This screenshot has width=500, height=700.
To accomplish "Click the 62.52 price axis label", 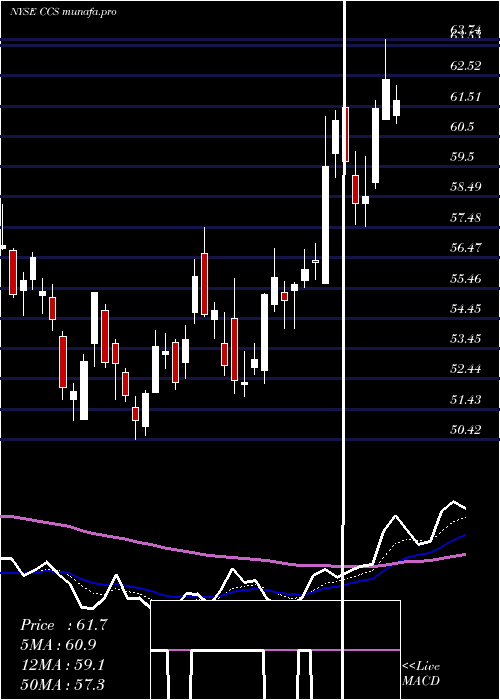I will tap(466, 66).
